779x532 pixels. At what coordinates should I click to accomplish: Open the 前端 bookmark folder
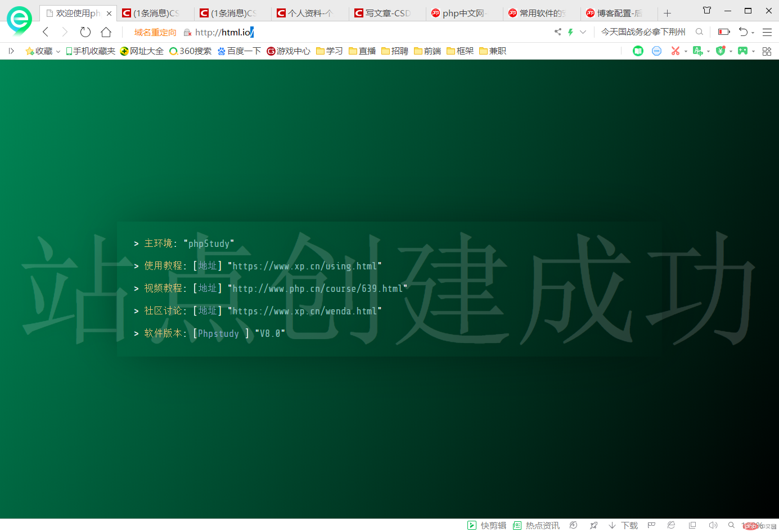[427, 51]
